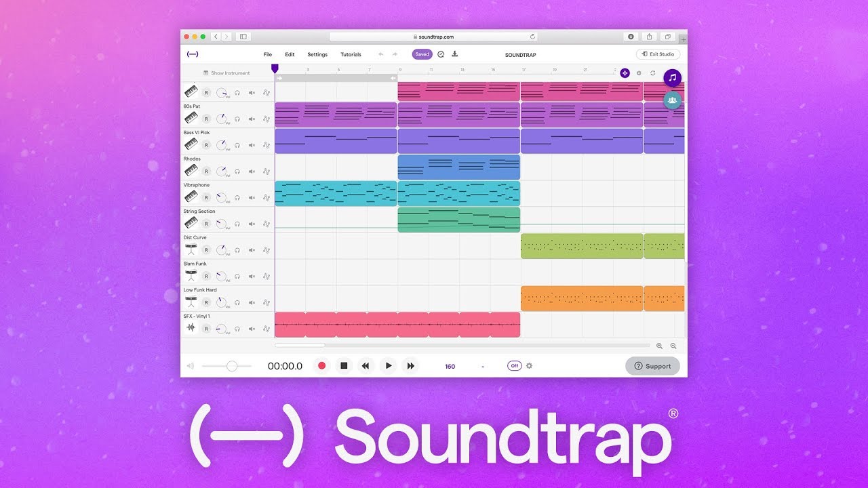This screenshot has height=488, width=868.
Task: Open the File menu
Action: (267, 54)
